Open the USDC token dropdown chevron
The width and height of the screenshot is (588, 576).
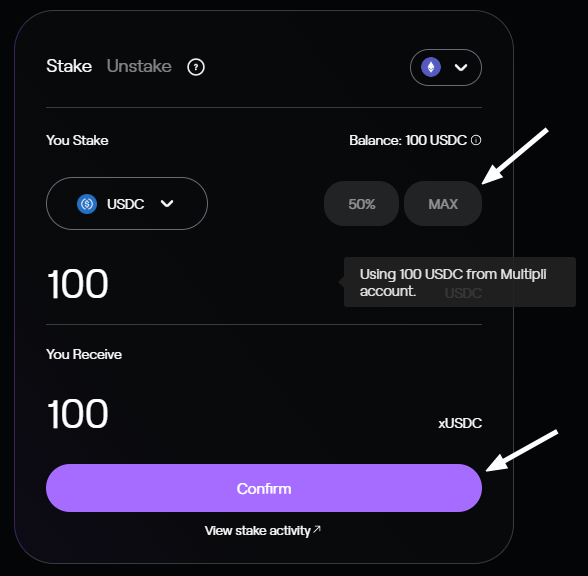click(167, 203)
